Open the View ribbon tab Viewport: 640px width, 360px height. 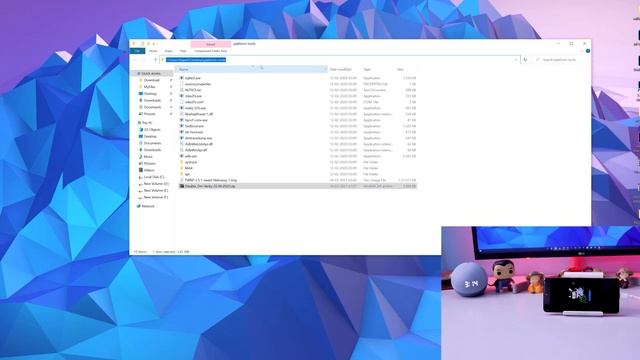183,51
